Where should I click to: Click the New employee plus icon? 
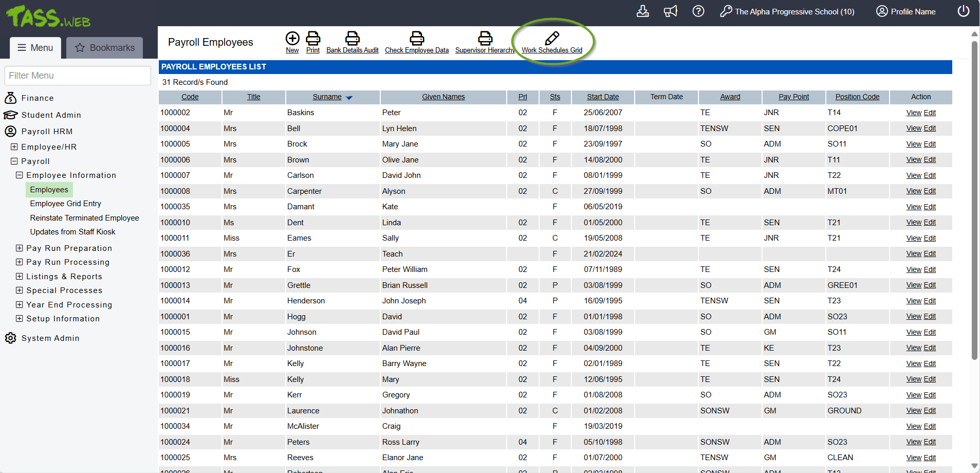pos(292,39)
